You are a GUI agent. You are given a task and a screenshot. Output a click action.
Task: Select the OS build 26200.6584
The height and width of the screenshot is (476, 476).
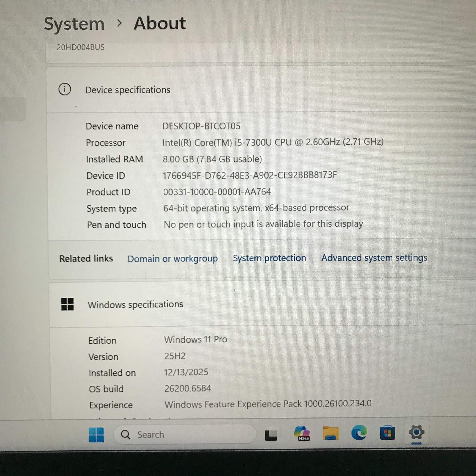coord(188,388)
